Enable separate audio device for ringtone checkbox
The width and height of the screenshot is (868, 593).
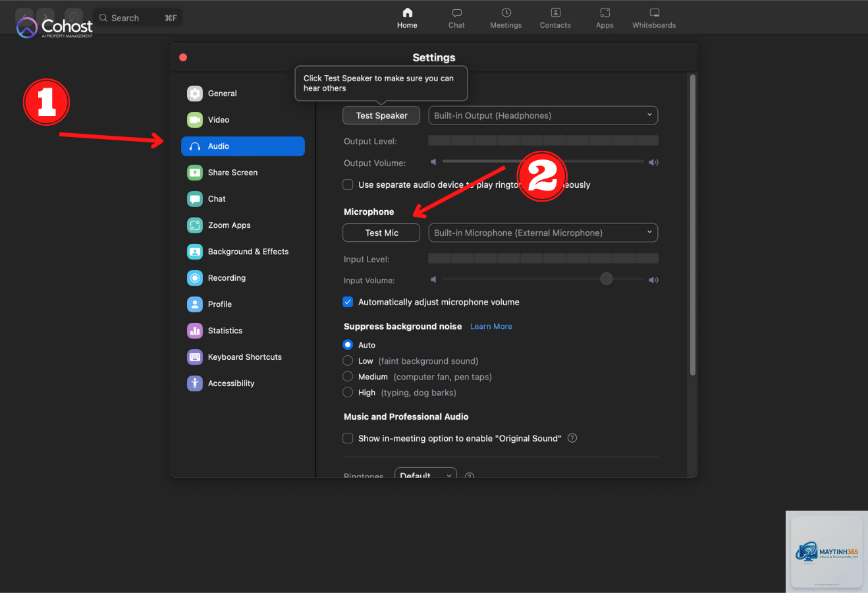coord(348,184)
